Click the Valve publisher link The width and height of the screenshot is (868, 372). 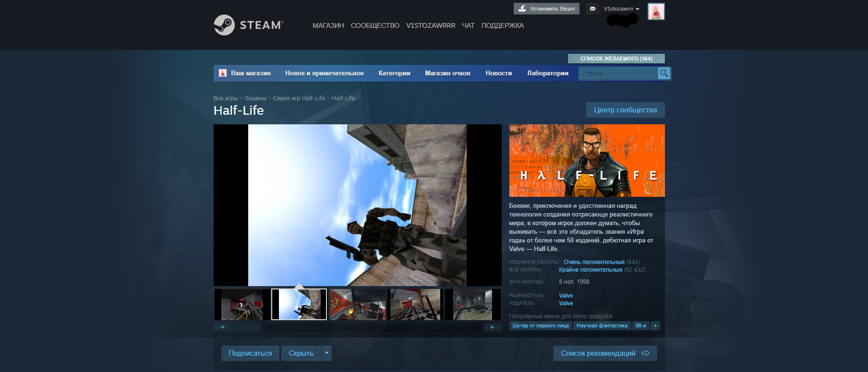click(566, 303)
